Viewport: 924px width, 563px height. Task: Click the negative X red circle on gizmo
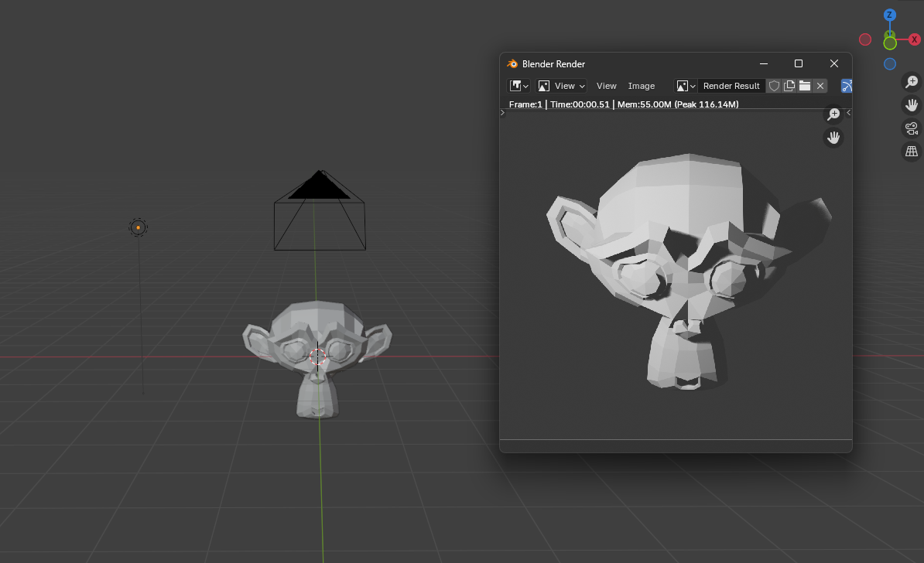(x=865, y=39)
